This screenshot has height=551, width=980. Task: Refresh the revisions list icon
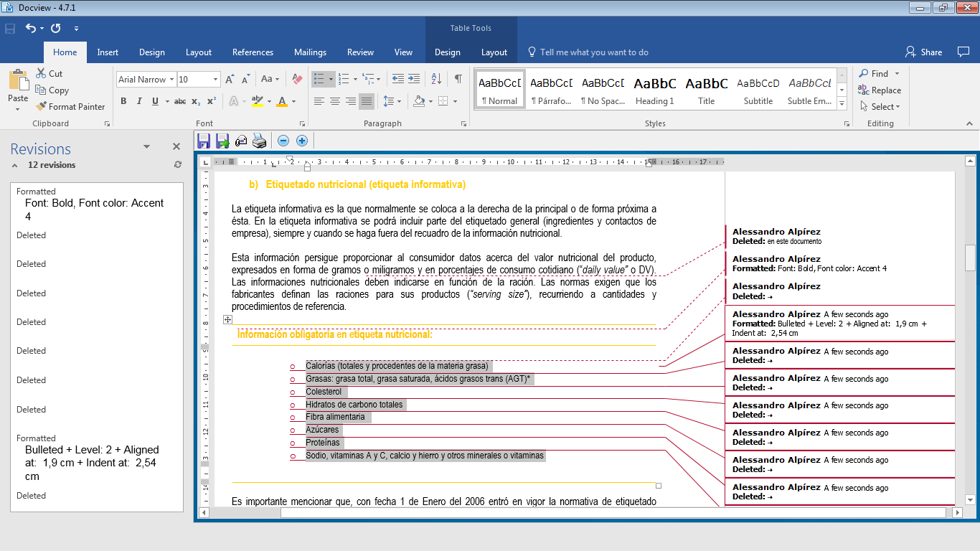pyautogui.click(x=178, y=165)
